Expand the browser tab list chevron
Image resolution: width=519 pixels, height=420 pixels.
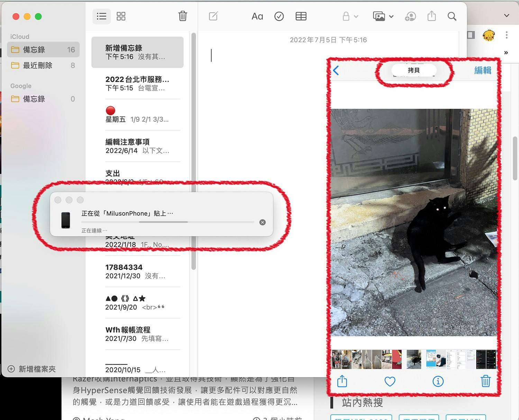pos(507,16)
